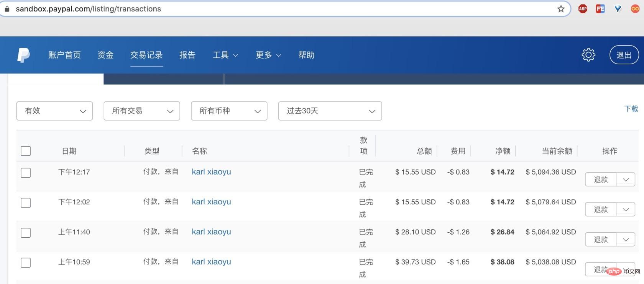Viewport: 644px width, 284px height.
Task: Click 退款 for the 下午12:17 transaction
Action: pyautogui.click(x=601, y=180)
